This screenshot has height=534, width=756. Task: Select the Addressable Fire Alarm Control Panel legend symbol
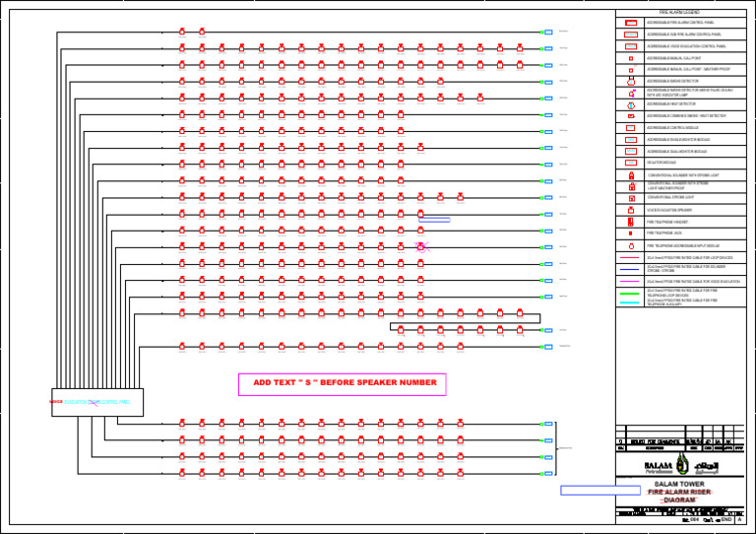tap(631, 23)
